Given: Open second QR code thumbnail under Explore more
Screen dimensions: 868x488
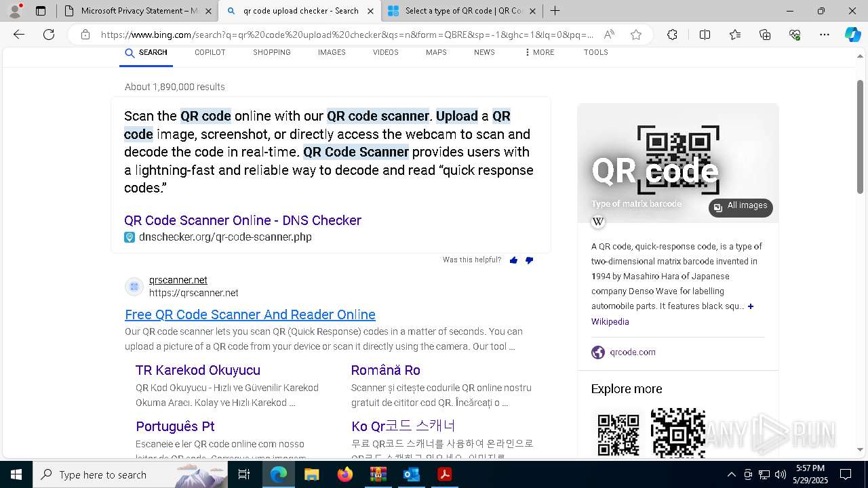Looking at the screenshot, I should pyautogui.click(x=678, y=432).
